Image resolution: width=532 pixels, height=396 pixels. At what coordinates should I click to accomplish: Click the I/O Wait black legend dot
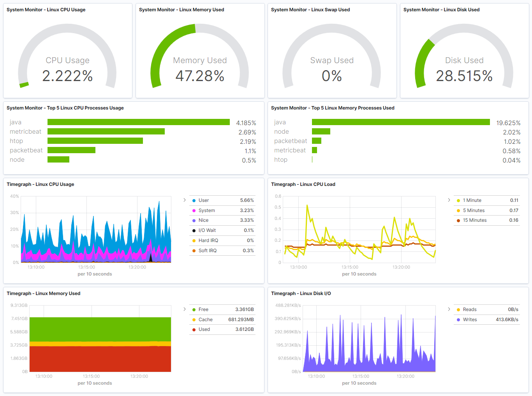194,231
